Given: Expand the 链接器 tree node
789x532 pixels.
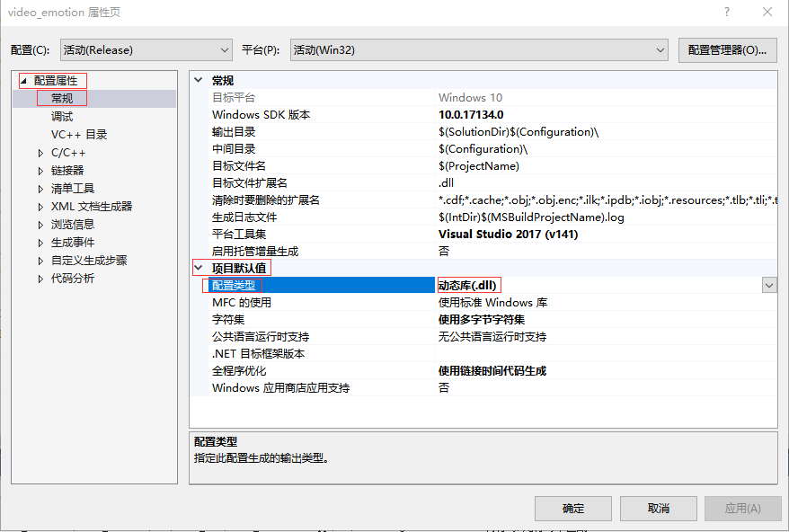Looking at the screenshot, I should pos(40,171).
